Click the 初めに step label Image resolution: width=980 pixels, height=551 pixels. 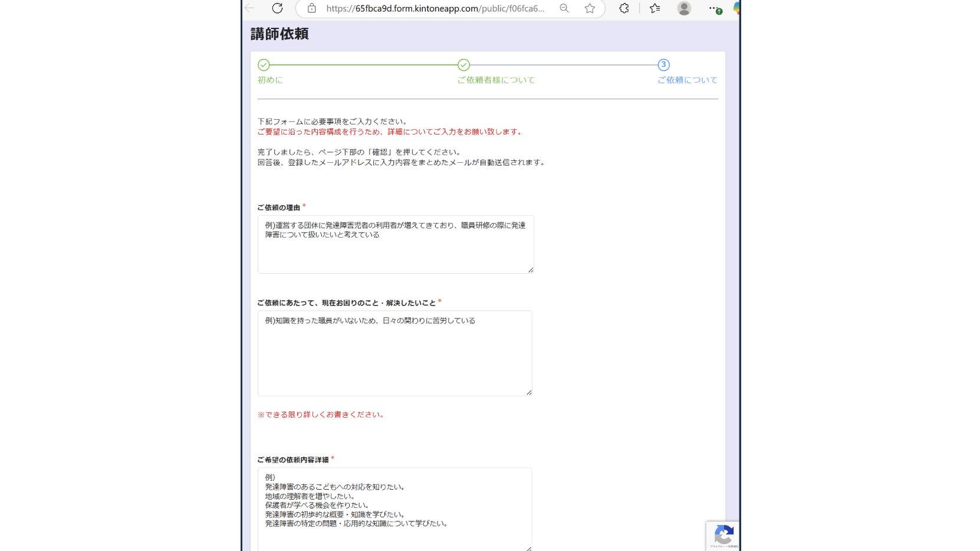[x=270, y=80]
